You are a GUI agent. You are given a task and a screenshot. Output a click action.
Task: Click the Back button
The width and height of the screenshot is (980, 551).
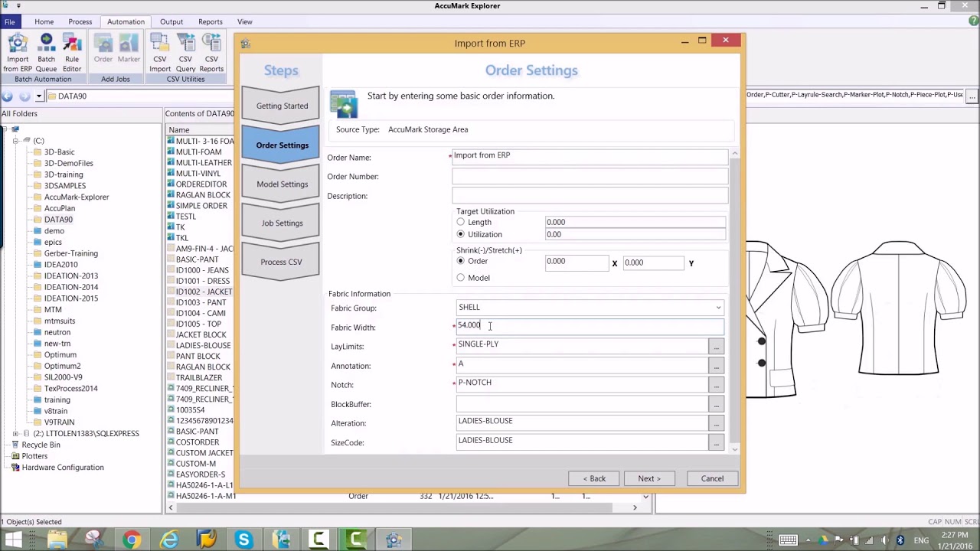[594, 478]
